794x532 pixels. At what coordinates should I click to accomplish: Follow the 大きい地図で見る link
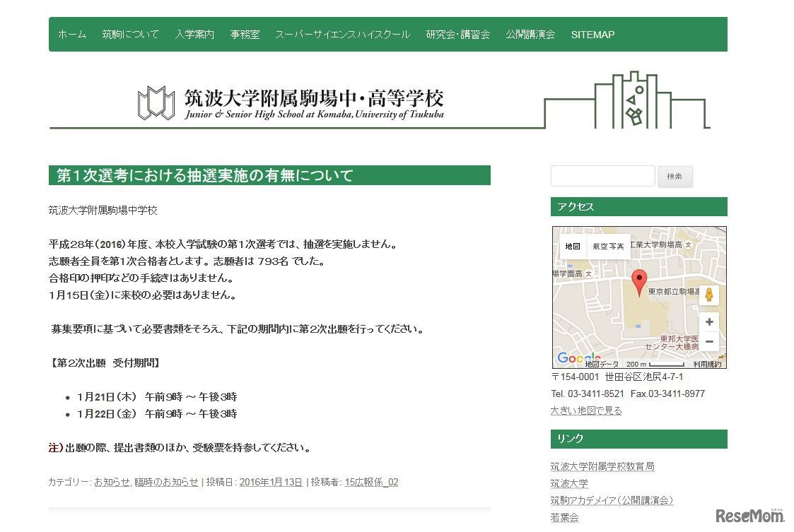pyautogui.click(x=585, y=410)
